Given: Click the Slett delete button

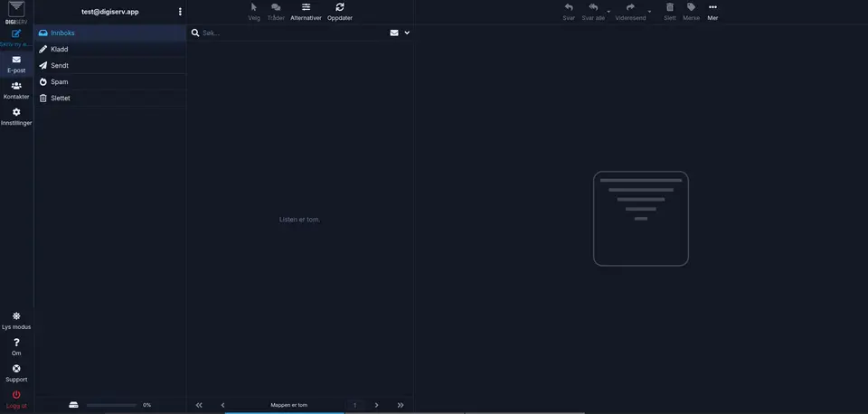Looking at the screenshot, I should (x=670, y=12).
